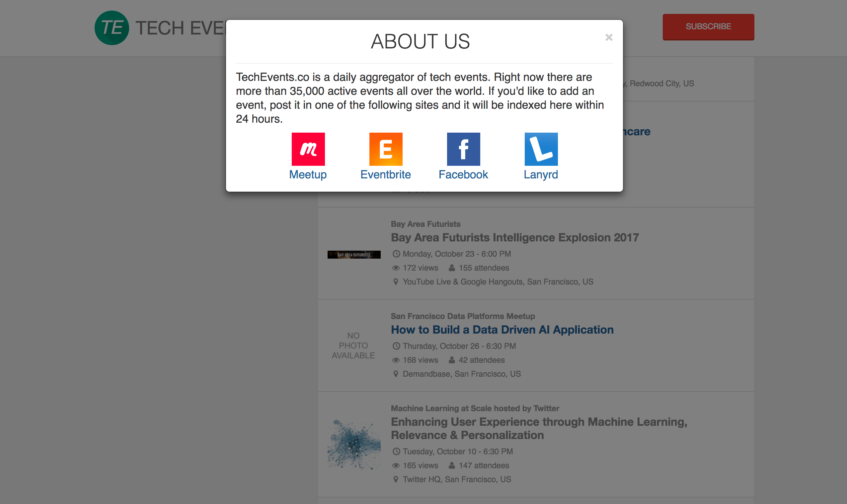The image size is (847, 504).
Task: Click clock icon beside Tuesday, October 10
Action: [396, 451]
